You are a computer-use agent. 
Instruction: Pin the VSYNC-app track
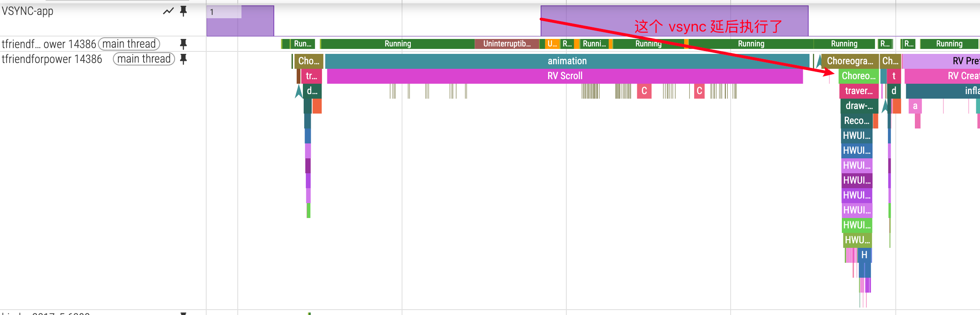click(183, 11)
